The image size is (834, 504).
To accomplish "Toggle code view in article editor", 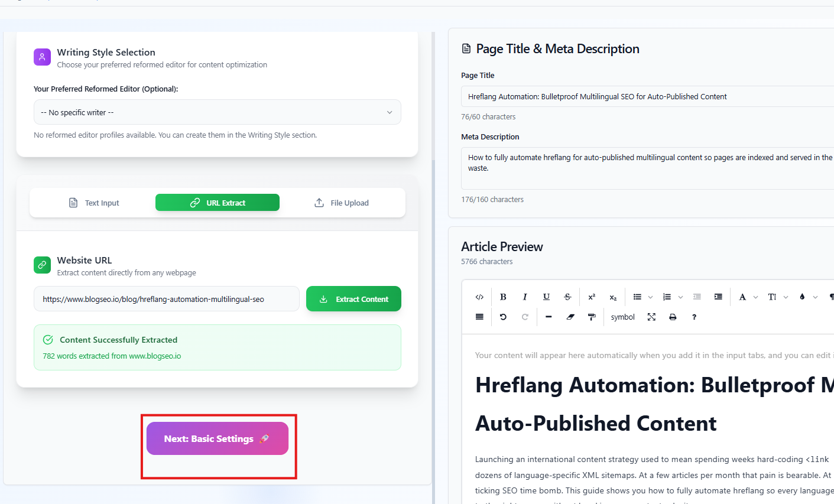I will click(479, 297).
